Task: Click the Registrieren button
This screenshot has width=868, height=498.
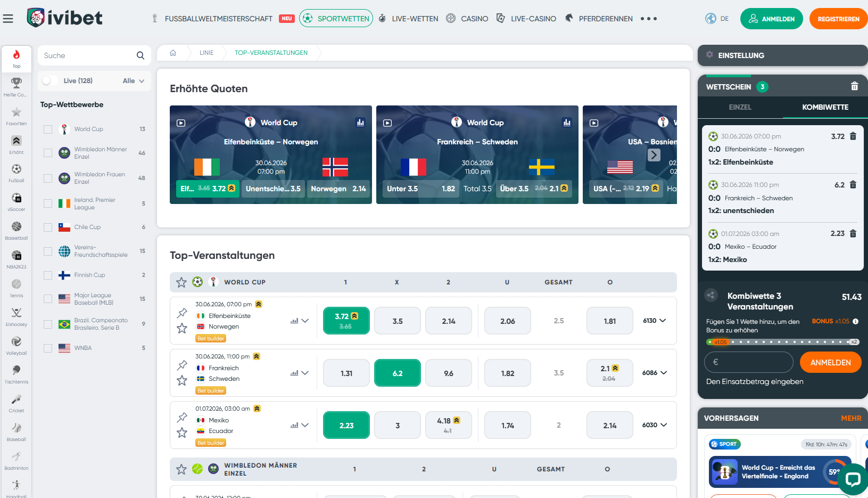Action: [838, 19]
